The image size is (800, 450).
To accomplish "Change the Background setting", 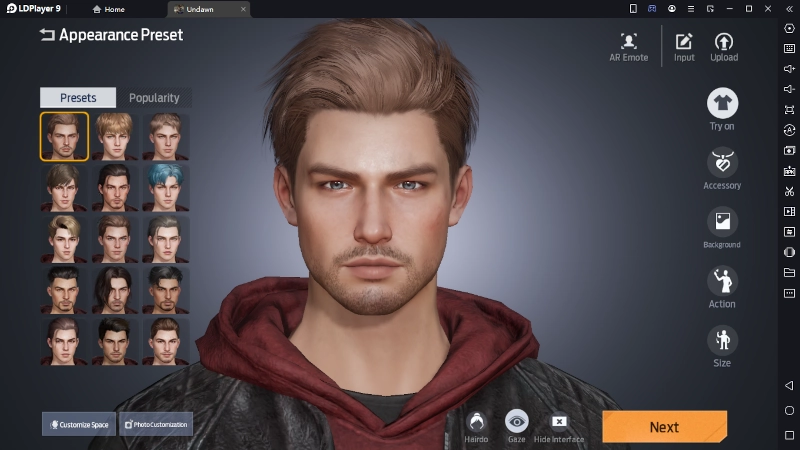I will pos(722,228).
